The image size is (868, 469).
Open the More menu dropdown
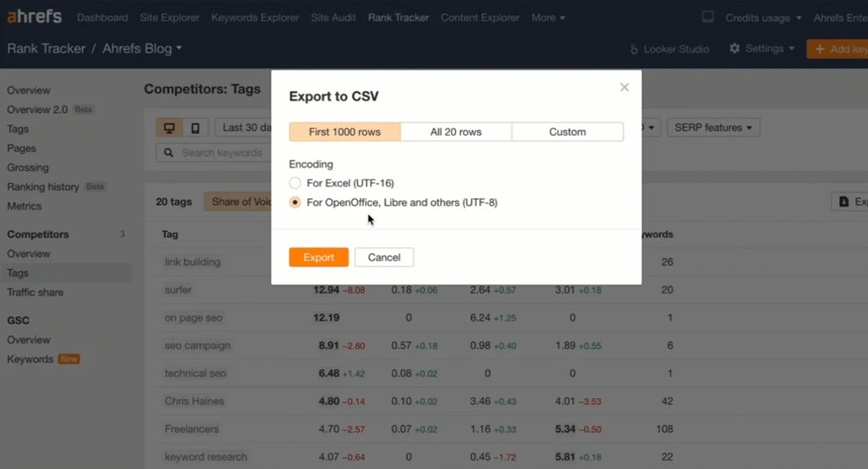[548, 18]
